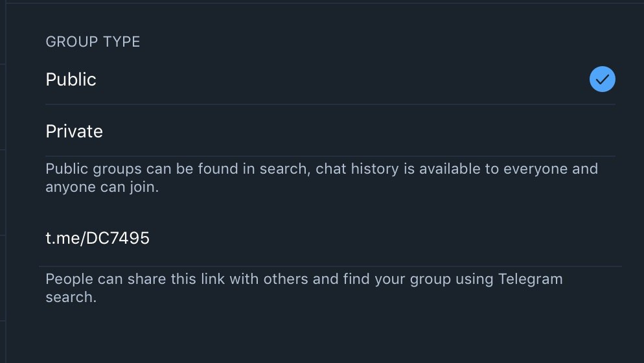Screen dimensions: 644x363
Task: Click the blue checkmark beside Public
Action: coord(602,79)
